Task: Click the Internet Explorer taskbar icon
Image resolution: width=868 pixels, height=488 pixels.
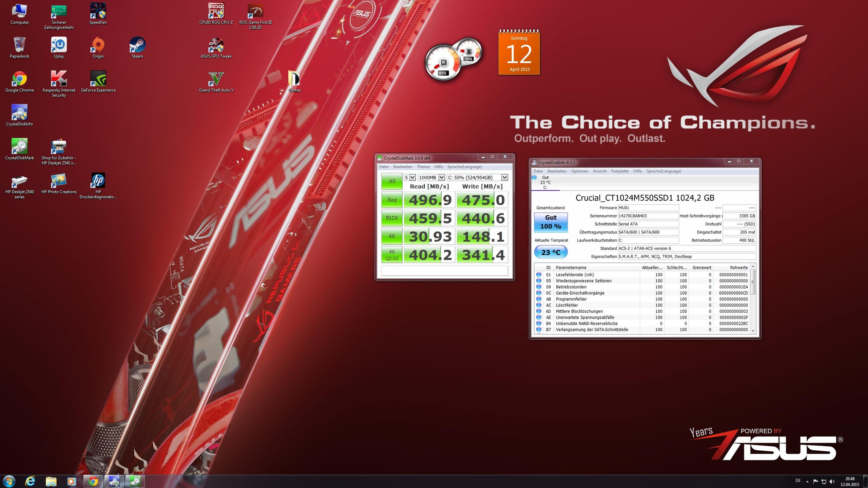Action: [30, 481]
